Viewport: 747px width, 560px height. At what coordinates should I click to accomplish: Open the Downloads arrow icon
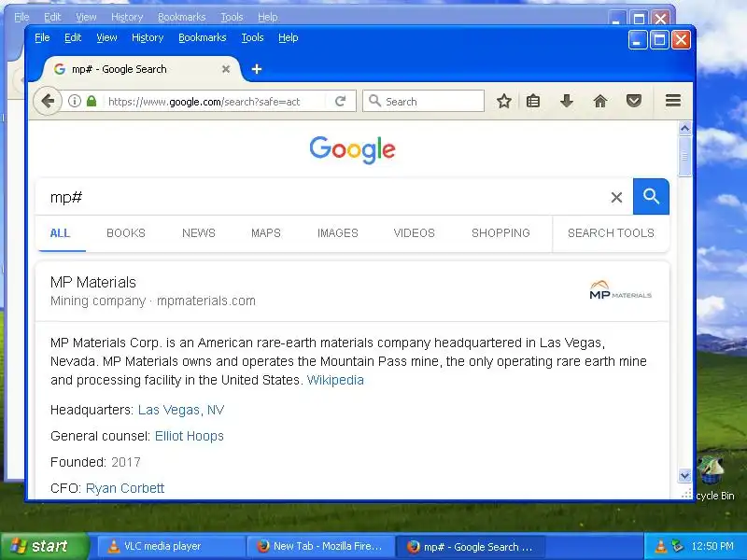pos(567,101)
